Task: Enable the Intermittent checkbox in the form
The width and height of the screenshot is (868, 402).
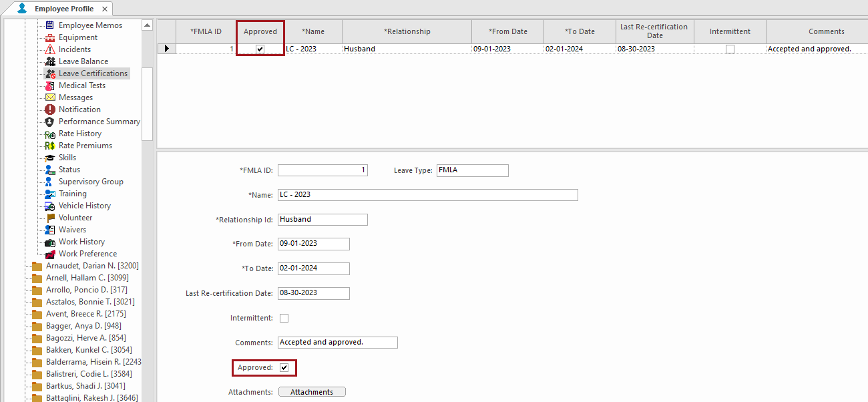Action: 284,318
